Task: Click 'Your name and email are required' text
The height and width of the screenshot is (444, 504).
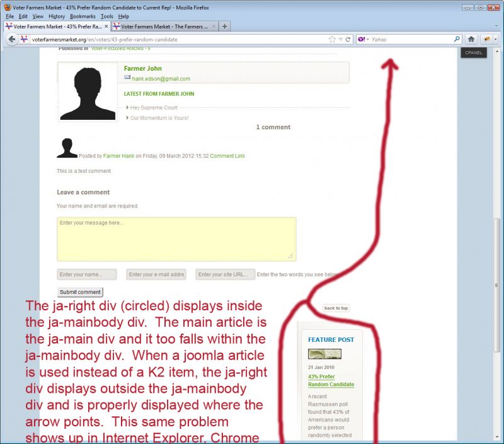Action: [x=98, y=206]
